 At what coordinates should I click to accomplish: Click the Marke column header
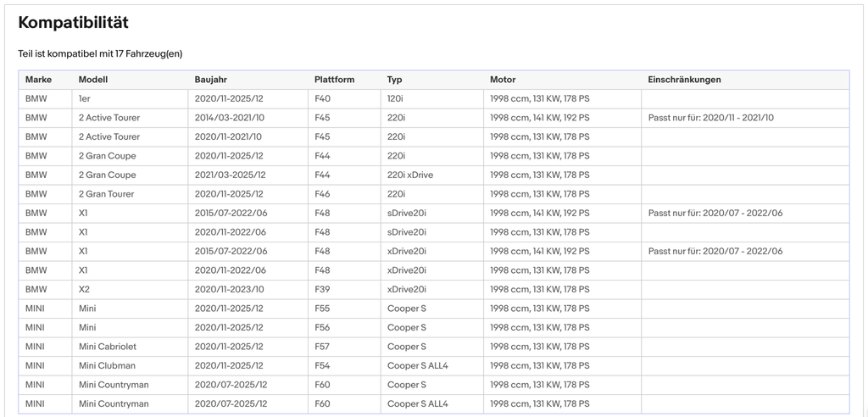(x=38, y=80)
